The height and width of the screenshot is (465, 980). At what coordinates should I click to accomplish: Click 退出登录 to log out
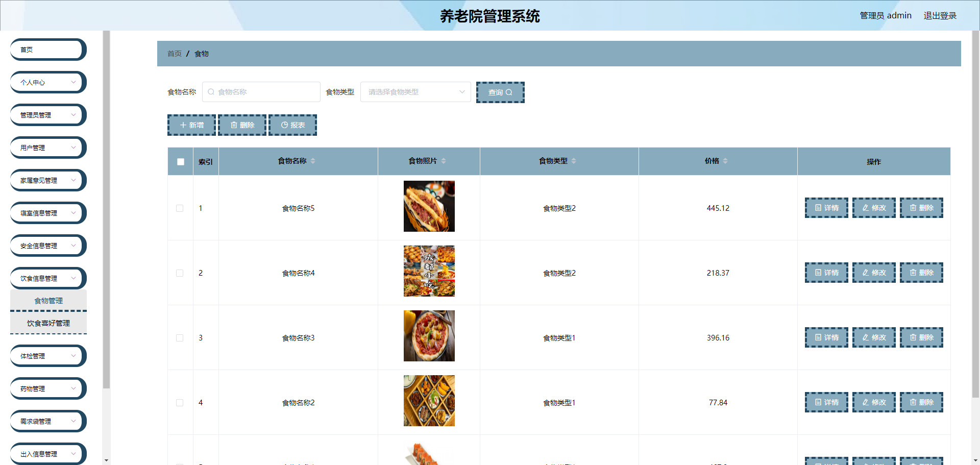940,15
